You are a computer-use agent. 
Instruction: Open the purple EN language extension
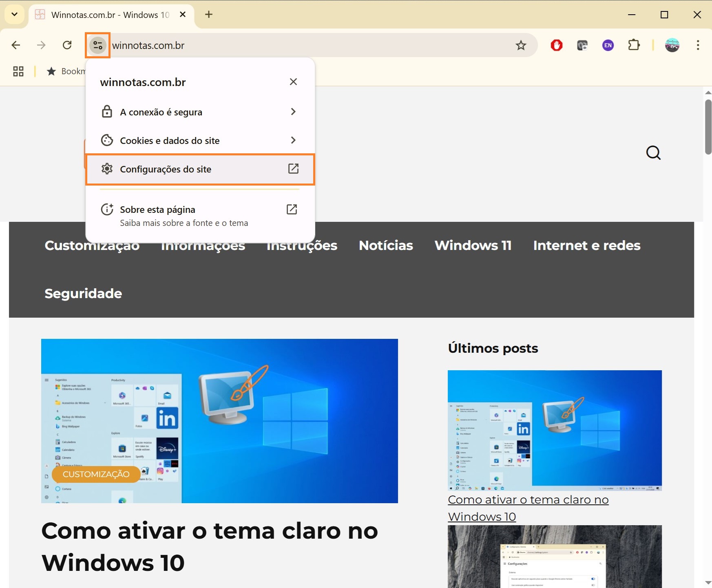coord(608,45)
